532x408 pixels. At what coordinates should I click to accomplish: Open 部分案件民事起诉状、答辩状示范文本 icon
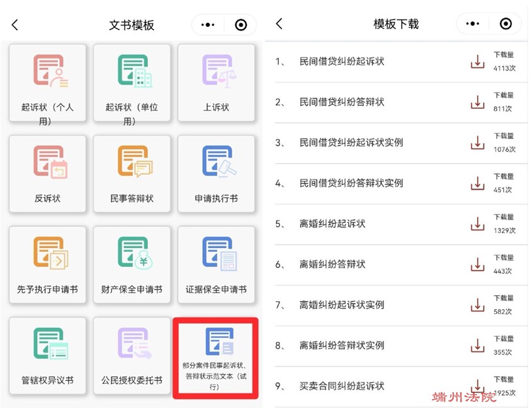(219, 341)
